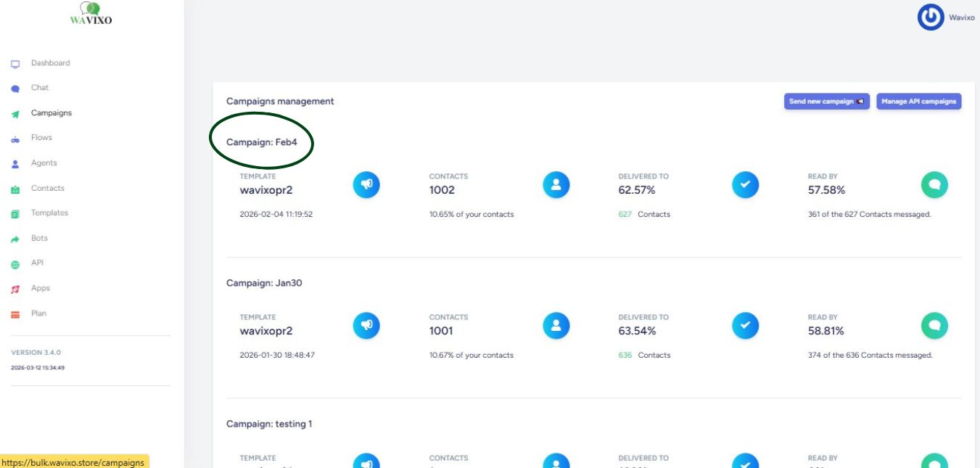This screenshot has height=468, width=980.
Task: Go to Templates in the sidebar
Action: [49, 213]
